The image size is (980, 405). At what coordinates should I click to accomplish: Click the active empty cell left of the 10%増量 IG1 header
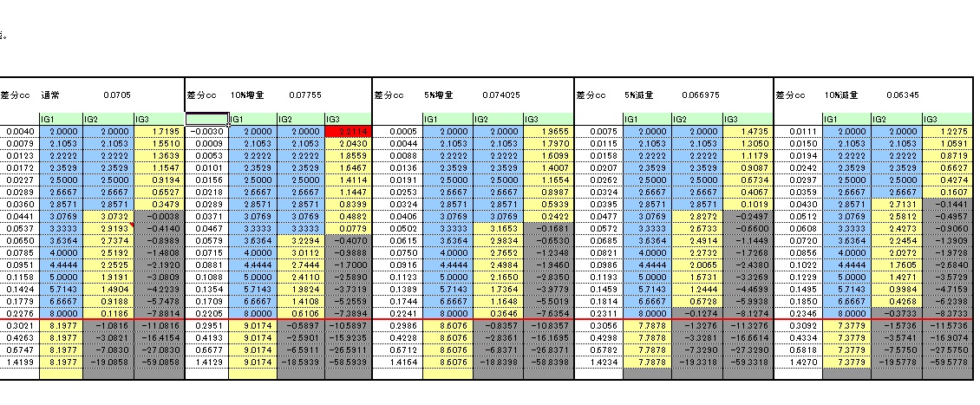coord(207,119)
